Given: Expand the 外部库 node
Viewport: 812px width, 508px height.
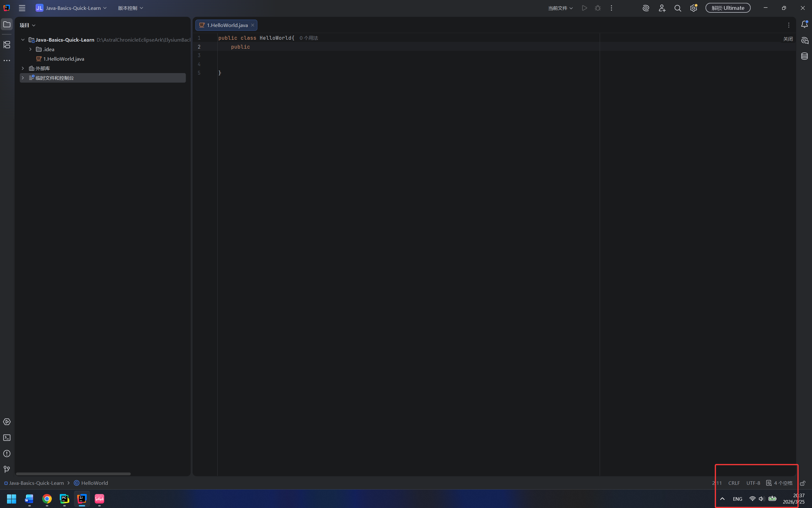Looking at the screenshot, I should pos(23,68).
